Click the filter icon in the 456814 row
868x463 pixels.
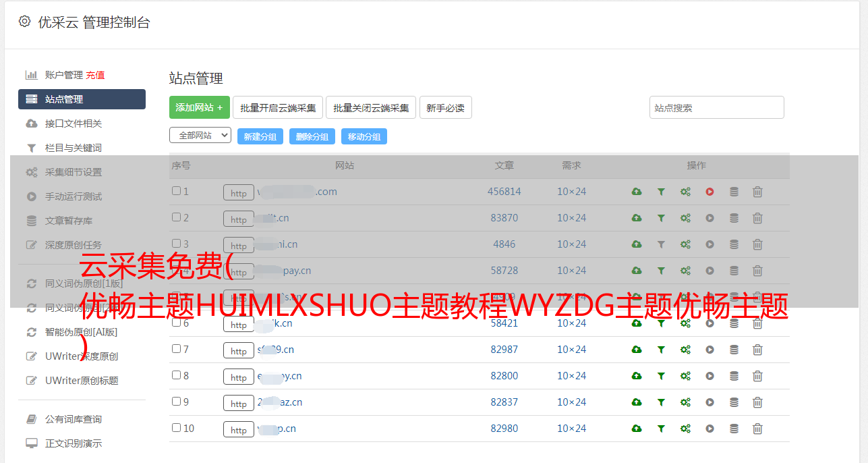tap(661, 192)
